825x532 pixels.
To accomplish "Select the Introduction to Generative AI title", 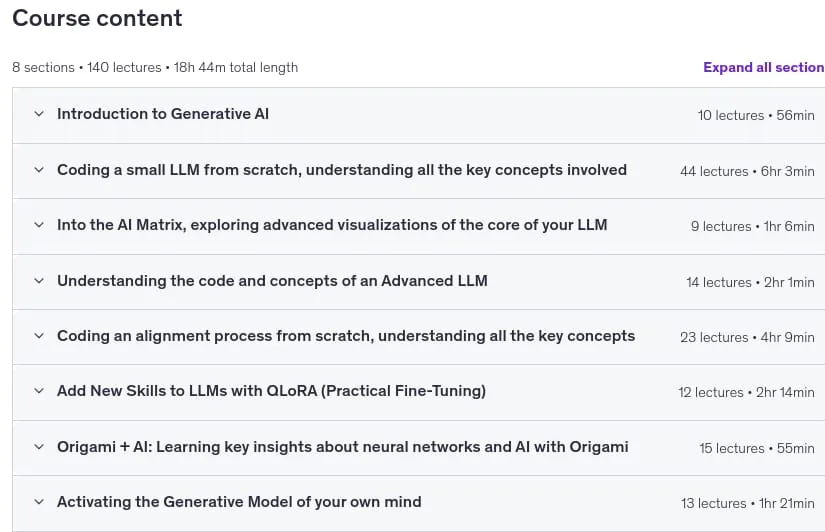I will [163, 114].
